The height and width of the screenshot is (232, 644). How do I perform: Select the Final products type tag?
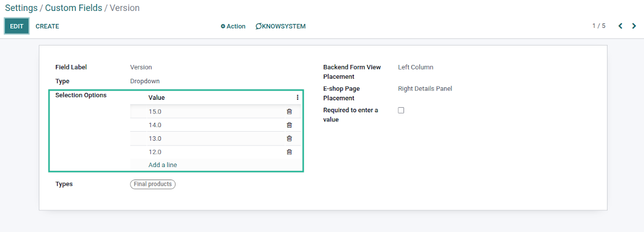click(x=153, y=184)
